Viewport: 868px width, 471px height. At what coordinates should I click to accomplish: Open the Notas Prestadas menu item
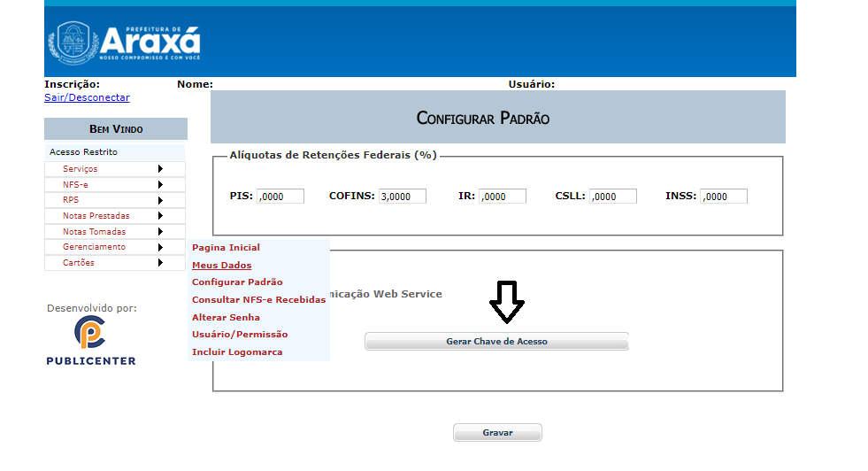pyautogui.click(x=115, y=215)
